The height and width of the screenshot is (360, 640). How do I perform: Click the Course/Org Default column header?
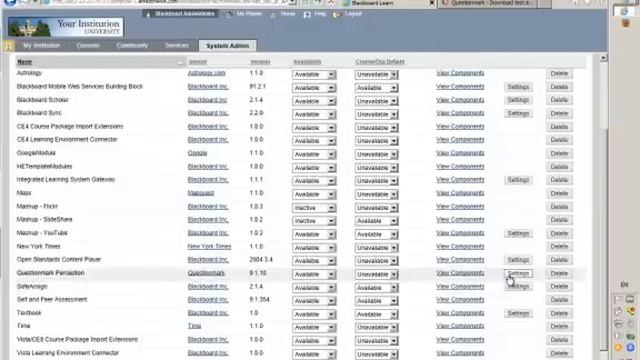pos(380,62)
